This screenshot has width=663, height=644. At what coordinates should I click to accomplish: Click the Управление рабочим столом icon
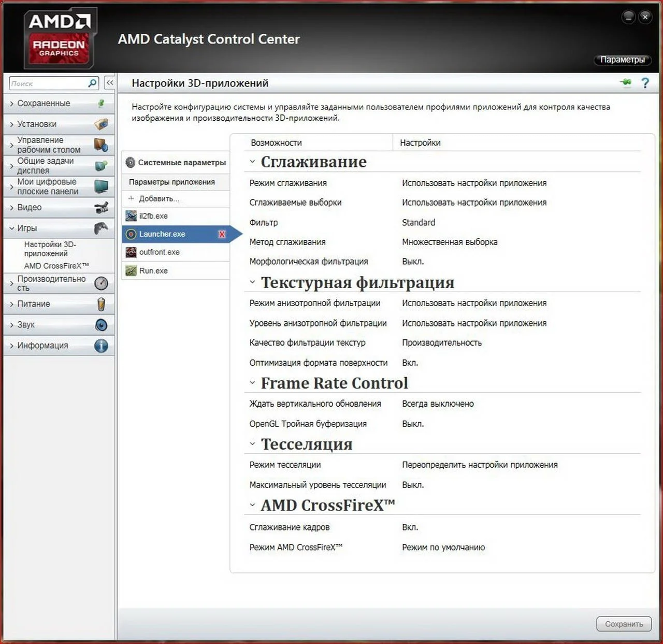102,145
